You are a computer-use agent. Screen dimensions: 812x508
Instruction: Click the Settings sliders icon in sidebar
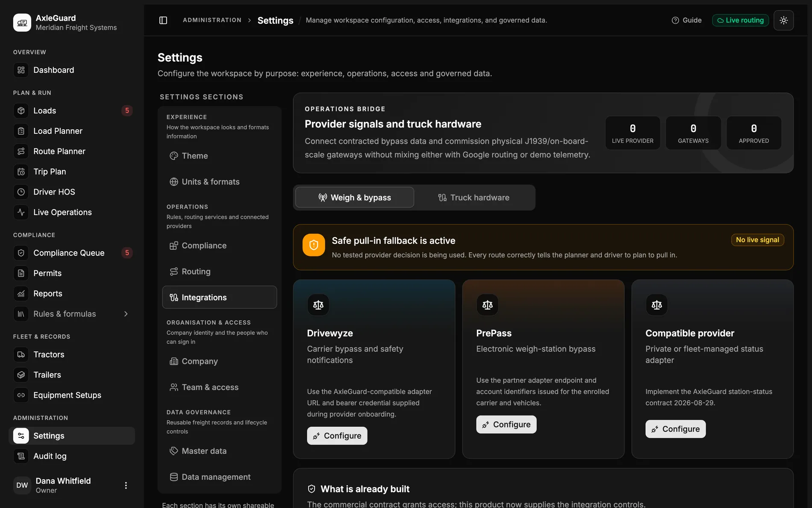pos(21,436)
